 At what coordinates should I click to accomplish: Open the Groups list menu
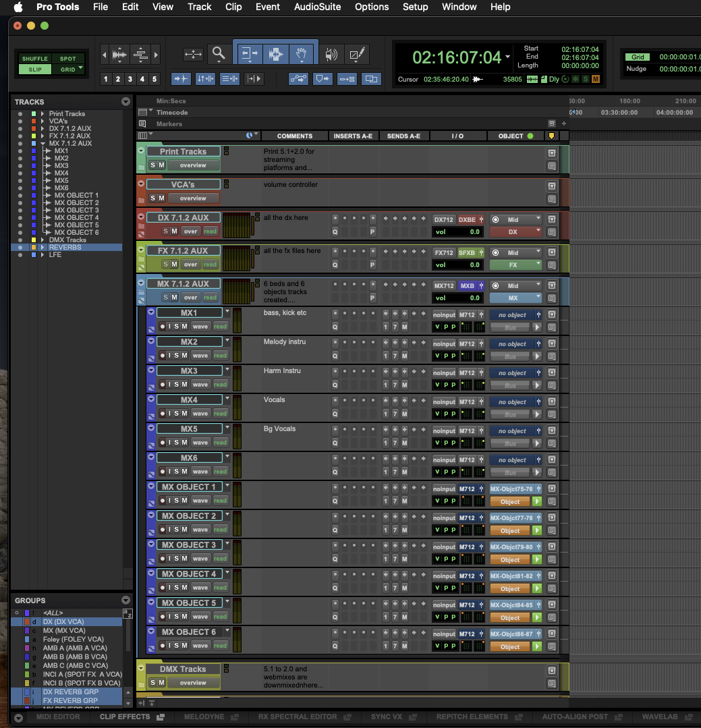point(125,600)
